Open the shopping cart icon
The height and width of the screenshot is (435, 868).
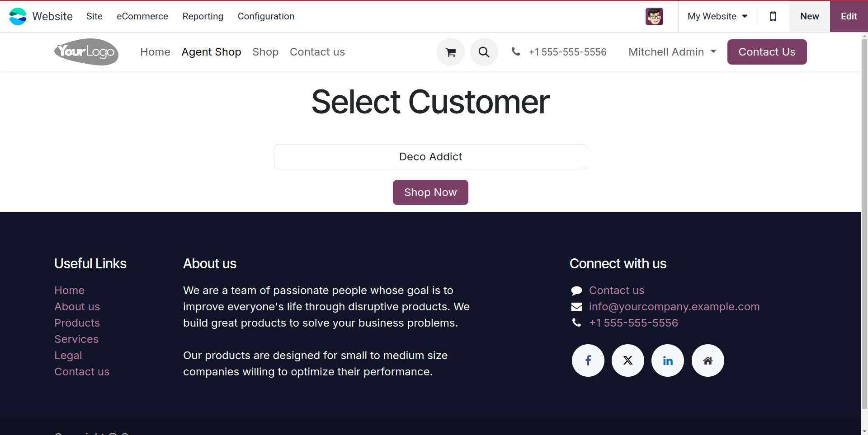pos(450,52)
